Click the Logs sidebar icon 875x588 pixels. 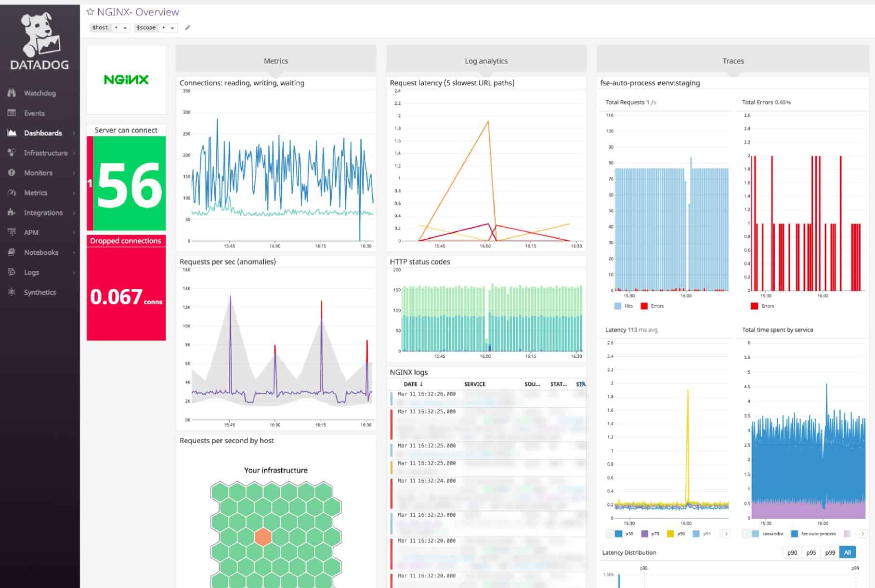coord(12,272)
